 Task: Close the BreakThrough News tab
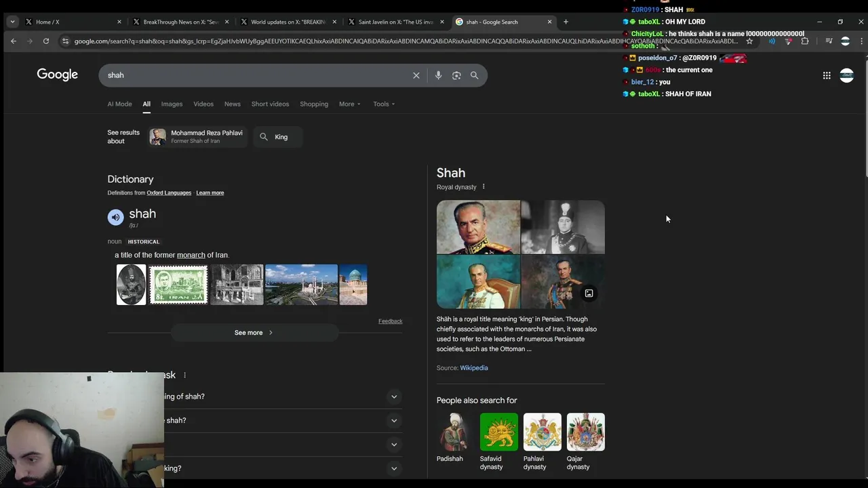pos(226,22)
